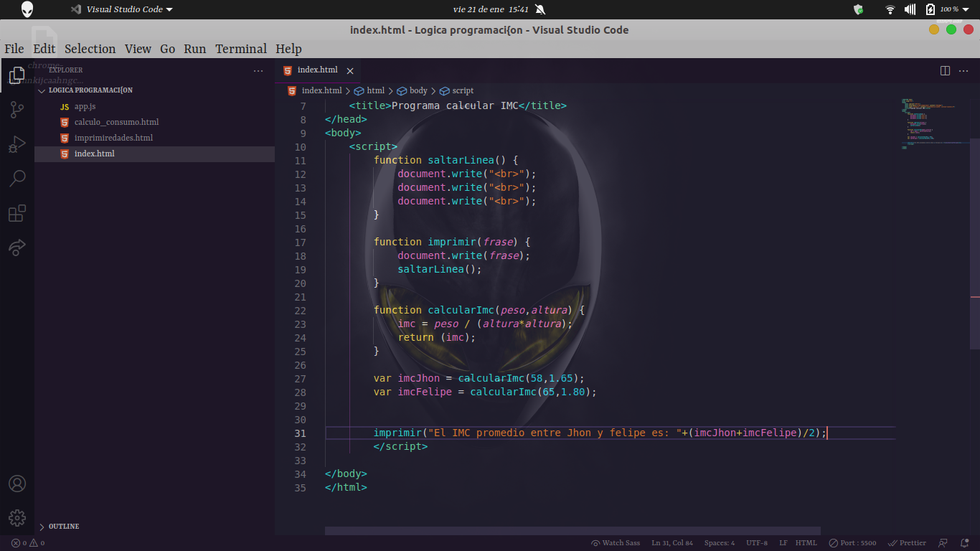The width and height of the screenshot is (980, 551).
Task: Click battery indicator showing 100 %
Action: pos(941,9)
